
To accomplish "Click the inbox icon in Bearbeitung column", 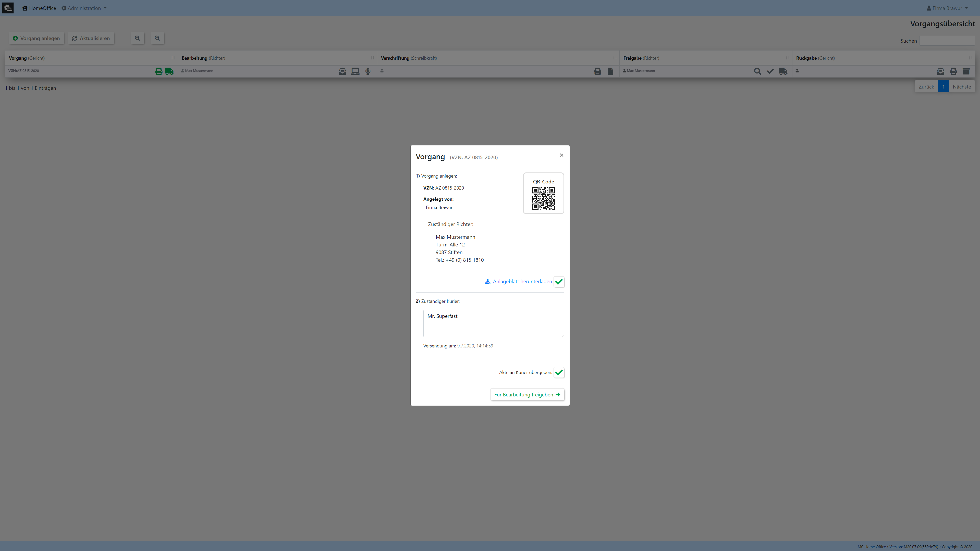I will tap(342, 71).
